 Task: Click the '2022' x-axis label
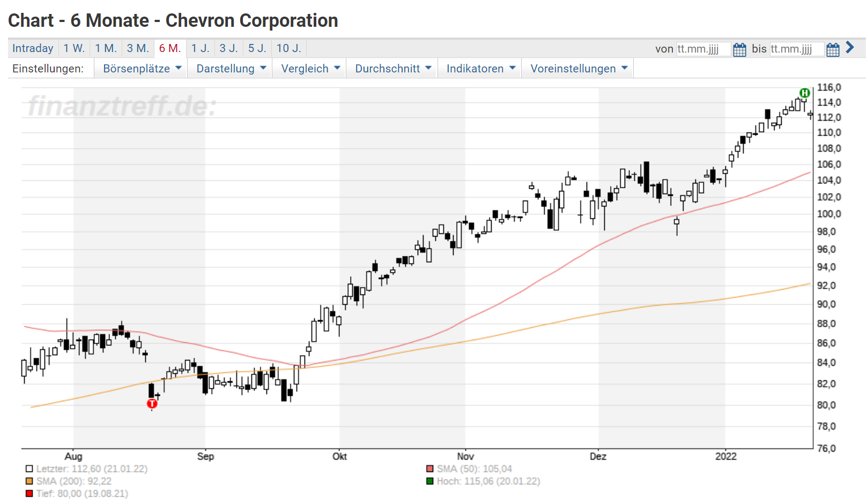[x=726, y=456]
